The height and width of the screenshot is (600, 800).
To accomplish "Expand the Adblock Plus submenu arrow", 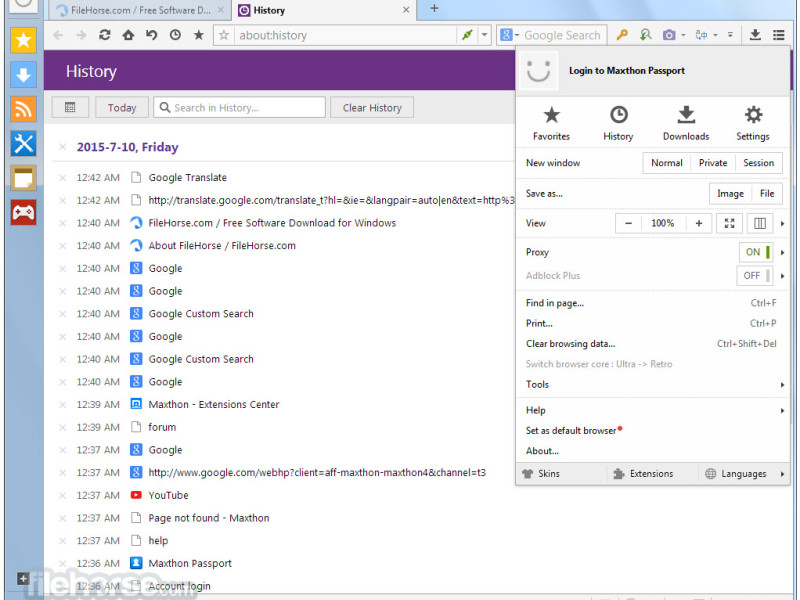I will click(x=783, y=276).
